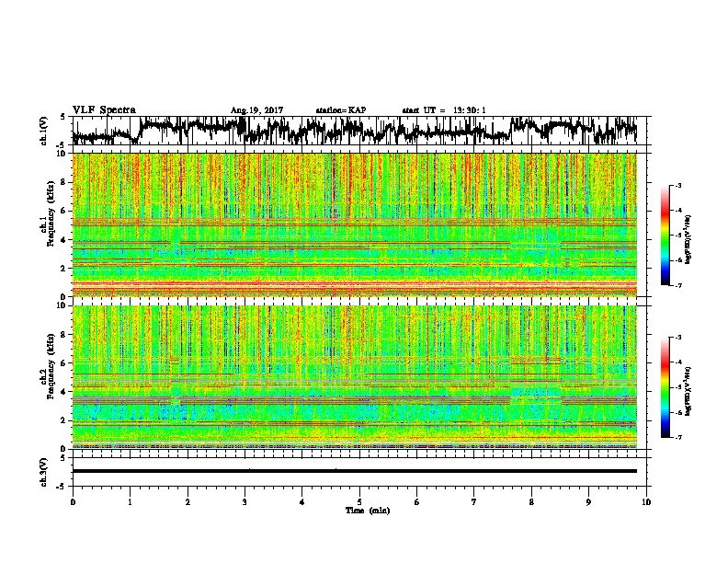This screenshot has width=728, height=563.
Task: Click the time axis tick label '8'
Action: point(531,502)
